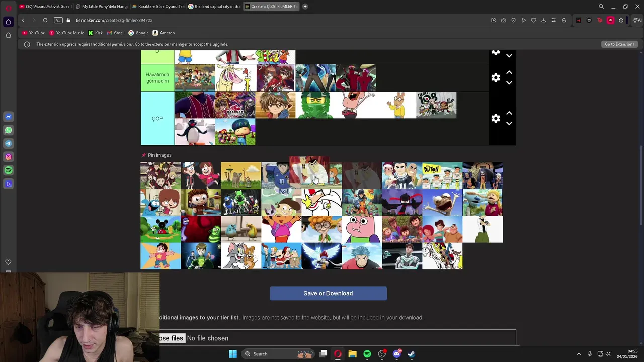Open Windows Start menu

(233, 354)
